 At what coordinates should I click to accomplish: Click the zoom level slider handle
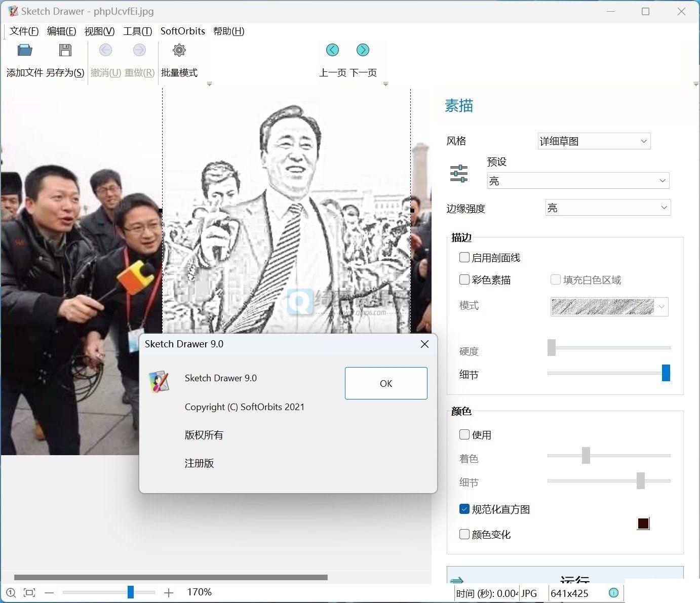[x=130, y=592]
